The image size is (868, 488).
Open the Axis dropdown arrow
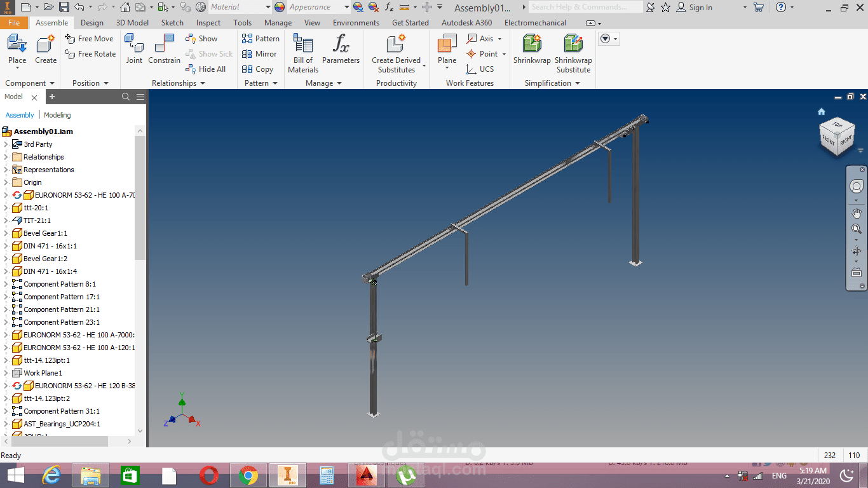click(x=499, y=39)
